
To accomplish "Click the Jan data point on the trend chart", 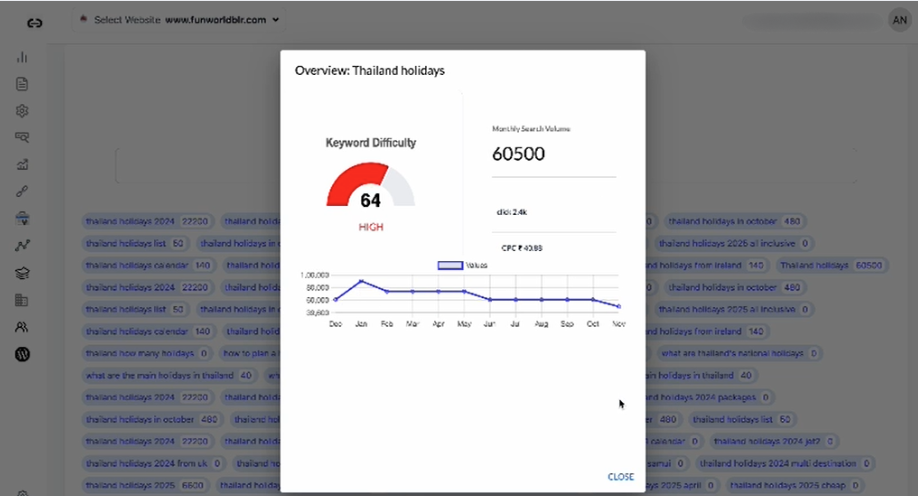I will tap(361, 281).
